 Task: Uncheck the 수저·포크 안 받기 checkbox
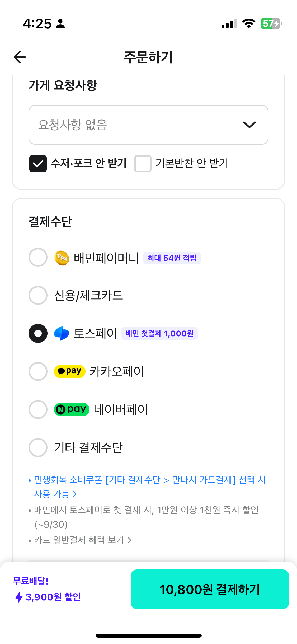38,164
